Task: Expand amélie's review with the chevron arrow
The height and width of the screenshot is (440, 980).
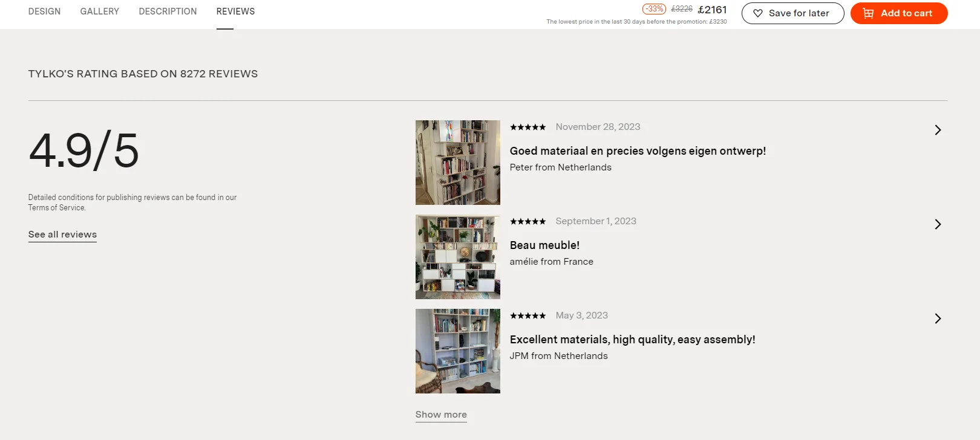Action: tap(938, 224)
